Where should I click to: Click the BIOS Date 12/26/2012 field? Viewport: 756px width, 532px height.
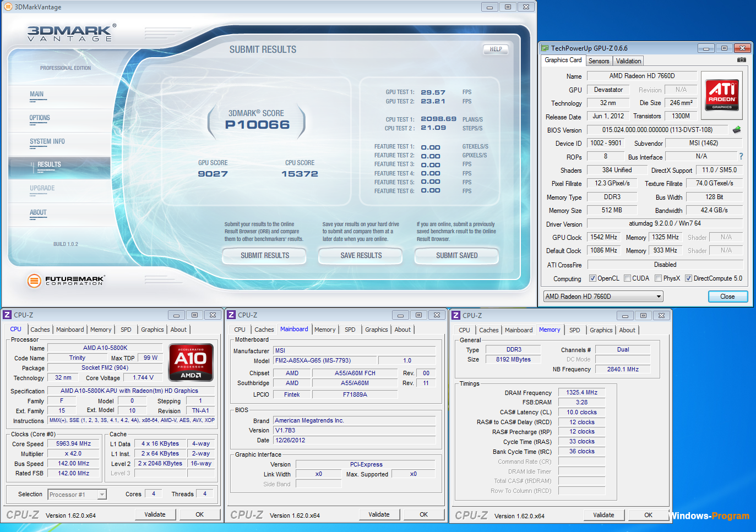pyautogui.click(x=355, y=440)
